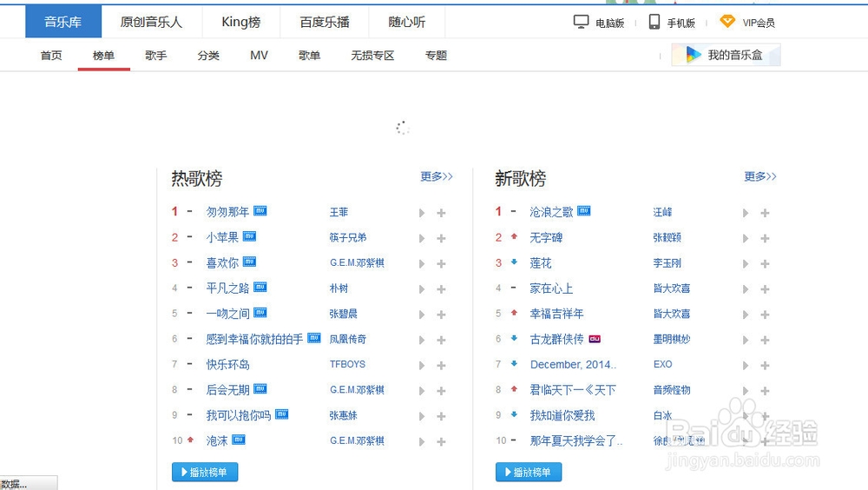Open the 百度乐播 tab
Viewport: 868px width, 490px height.
point(325,22)
